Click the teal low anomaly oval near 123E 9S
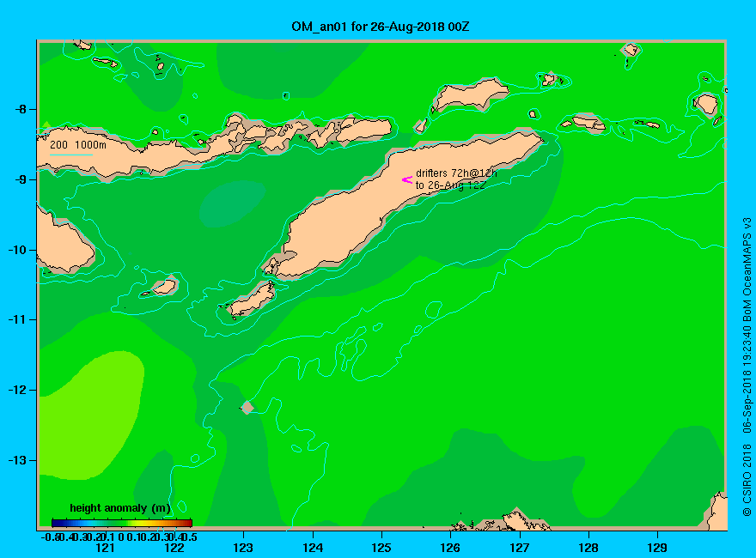Screen dimensions: 756x558 [233, 203]
